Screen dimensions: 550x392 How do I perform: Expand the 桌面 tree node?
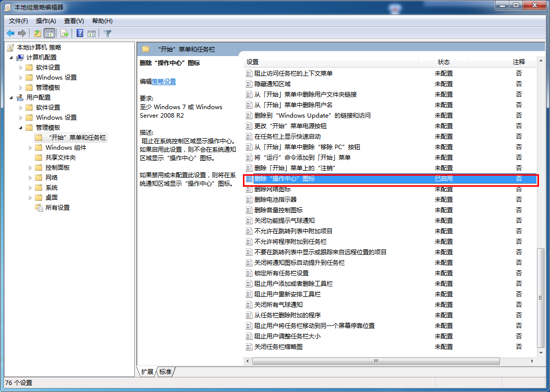click(x=30, y=198)
